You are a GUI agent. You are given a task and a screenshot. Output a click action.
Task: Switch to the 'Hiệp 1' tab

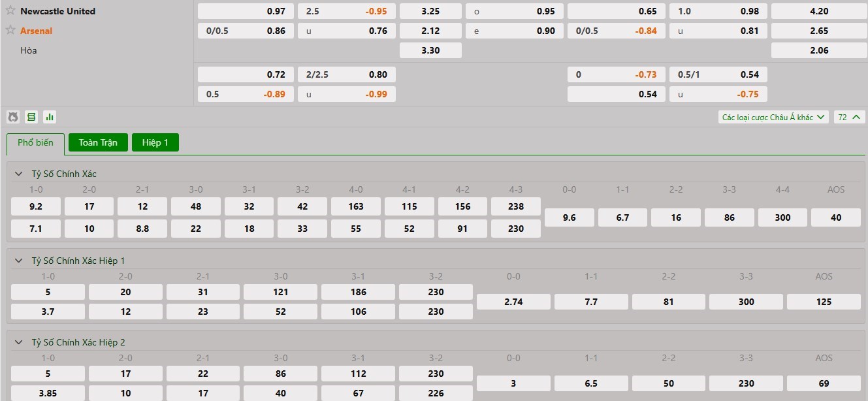[155, 142]
